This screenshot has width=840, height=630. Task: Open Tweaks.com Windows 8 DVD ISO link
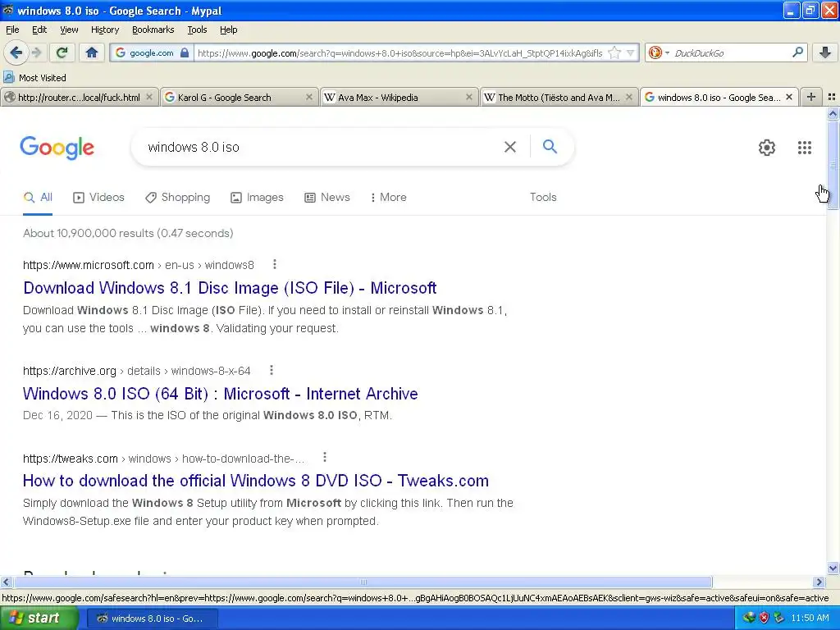256,481
